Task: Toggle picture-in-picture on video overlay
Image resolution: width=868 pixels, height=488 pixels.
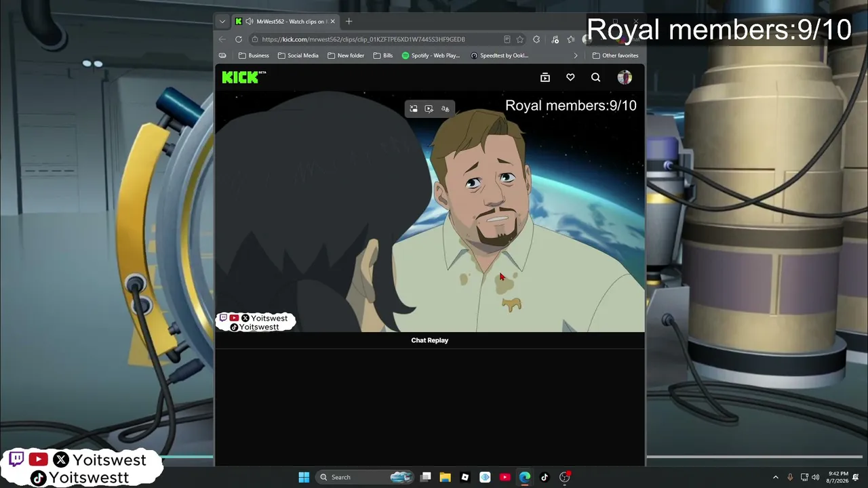Action: (413, 108)
